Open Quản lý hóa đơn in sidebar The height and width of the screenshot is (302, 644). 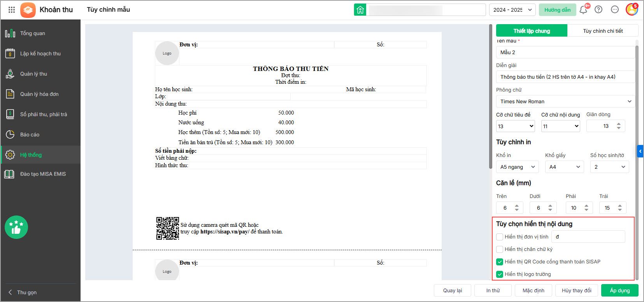39,94
